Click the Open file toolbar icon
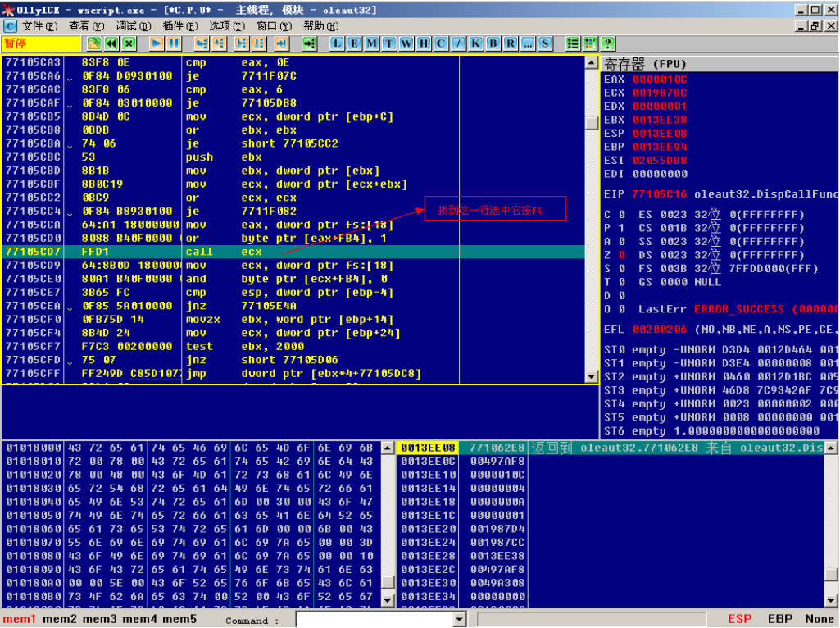 [93, 44]
